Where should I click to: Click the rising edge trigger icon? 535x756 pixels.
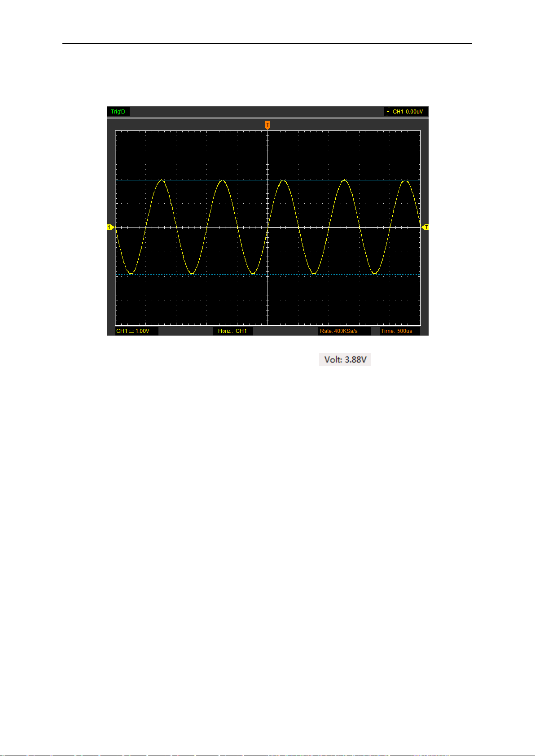(x=388, y=112)
